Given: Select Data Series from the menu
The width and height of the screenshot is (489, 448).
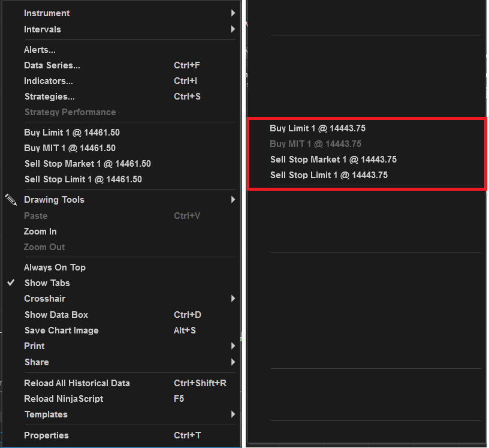Looking at the screenshot, I should 52,65.
